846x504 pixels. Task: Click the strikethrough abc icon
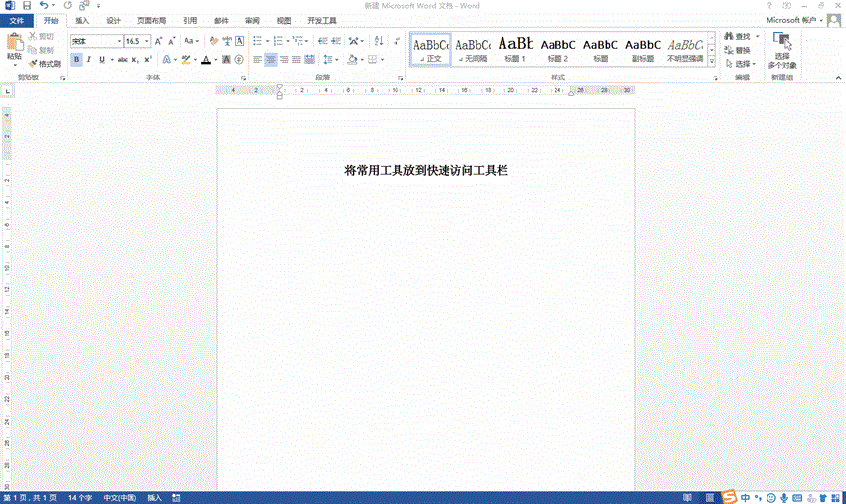coord(122,60)
